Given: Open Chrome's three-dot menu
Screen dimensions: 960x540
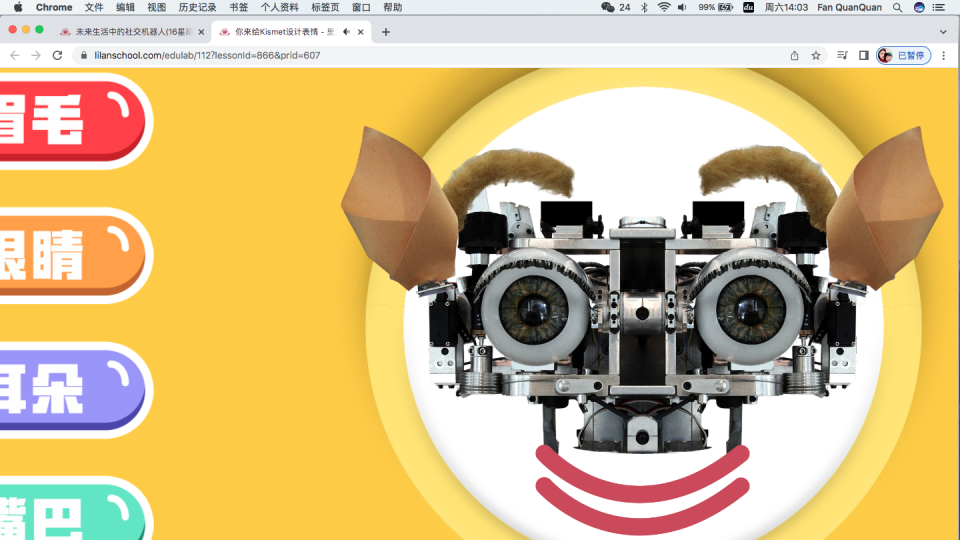Looking at the screenshot, I should (943, 56).
